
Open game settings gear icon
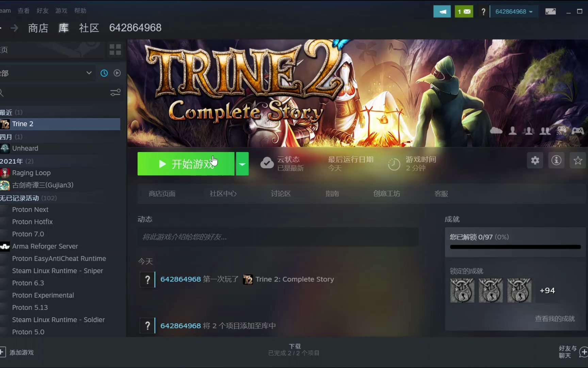tap(535, 160)
